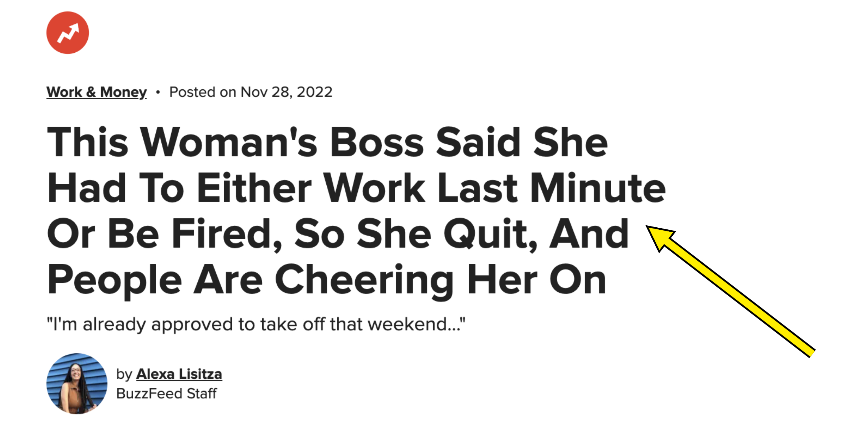Visit the Alexa Lisitza author name link
This screenshot has height=431, width=868.
point(179,374)
